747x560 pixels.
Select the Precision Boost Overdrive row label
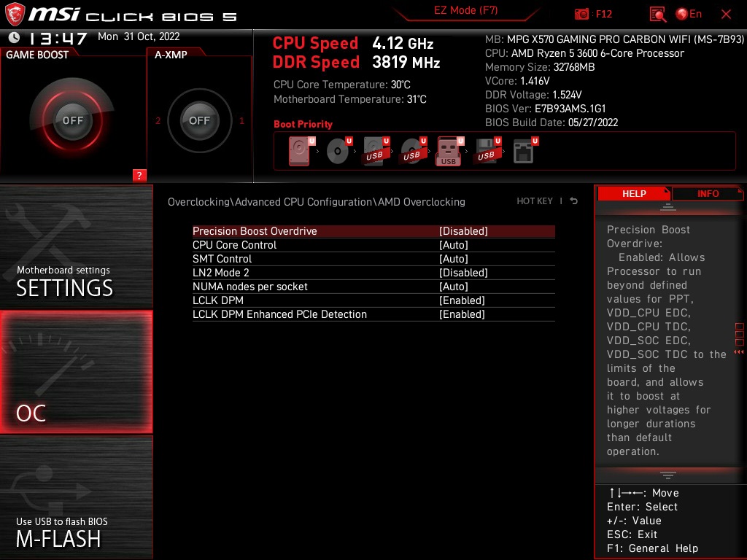(255, 231)
